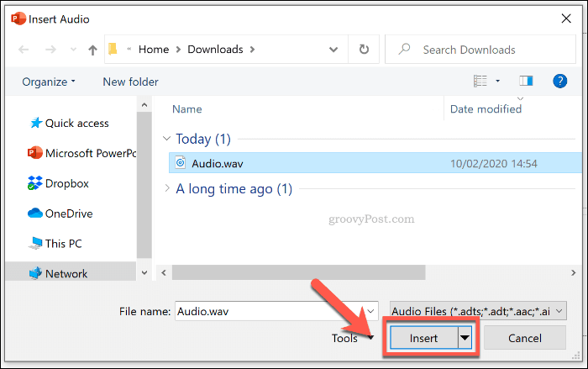Select Network in the navigation pane

point(66,273)
